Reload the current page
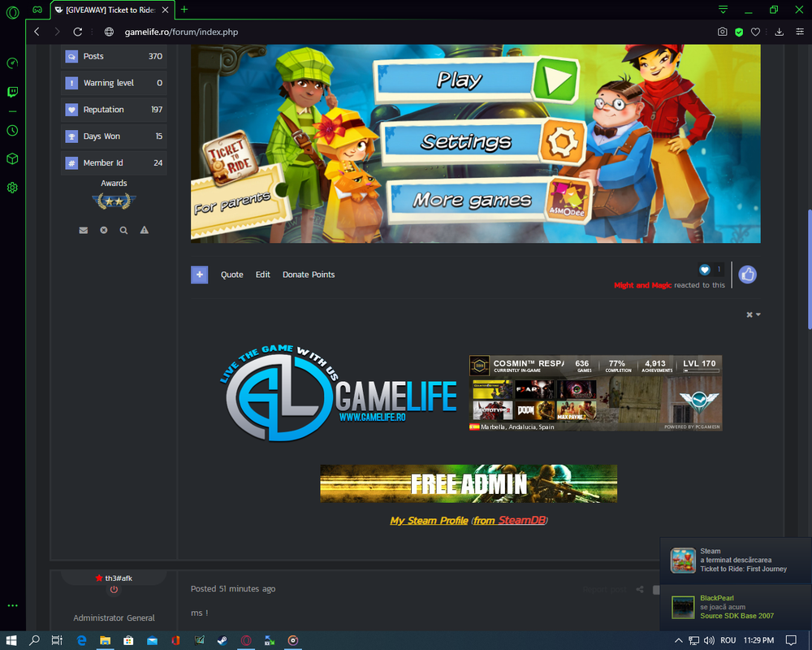Viewport: 812px width, 650px height. point(78,32)
